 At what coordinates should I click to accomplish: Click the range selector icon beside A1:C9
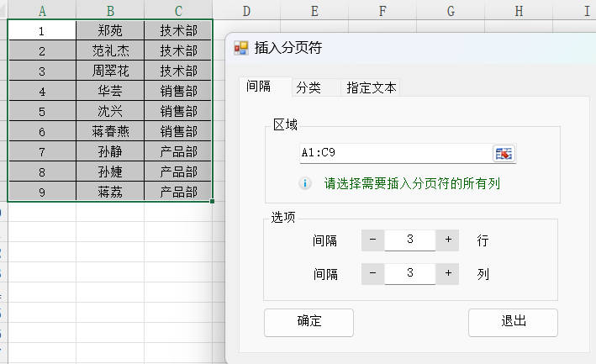point(504,153)
